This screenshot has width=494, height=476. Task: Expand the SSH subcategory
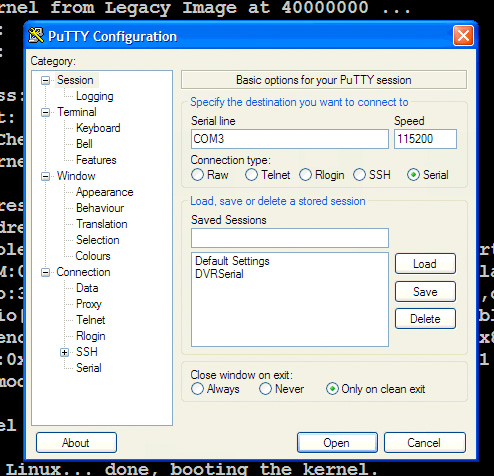pos(65,352)
